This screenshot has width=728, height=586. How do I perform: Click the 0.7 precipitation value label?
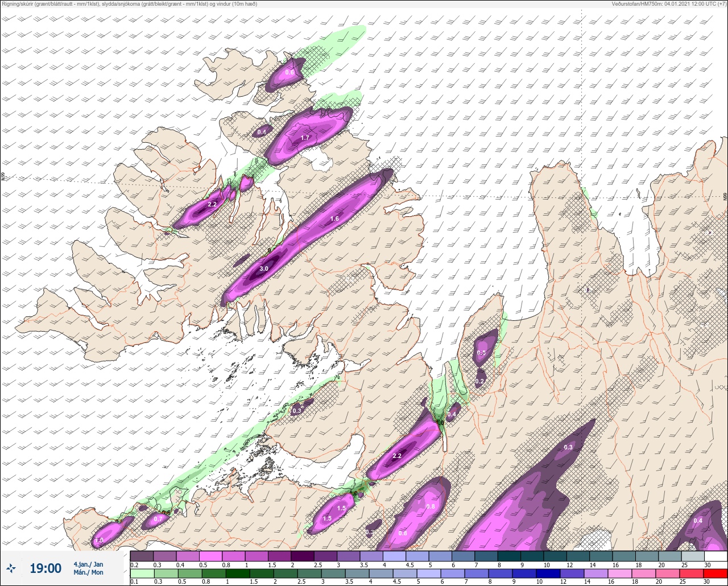(158, 519)
